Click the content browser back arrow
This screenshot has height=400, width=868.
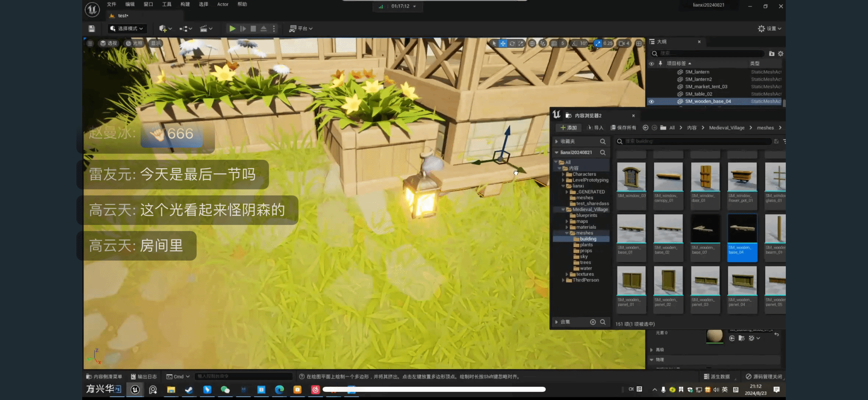645,128
